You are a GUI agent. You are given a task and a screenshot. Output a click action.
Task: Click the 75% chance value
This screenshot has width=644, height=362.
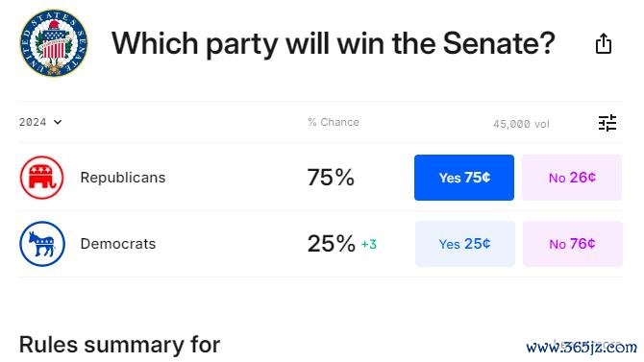[x=331, y=178]
